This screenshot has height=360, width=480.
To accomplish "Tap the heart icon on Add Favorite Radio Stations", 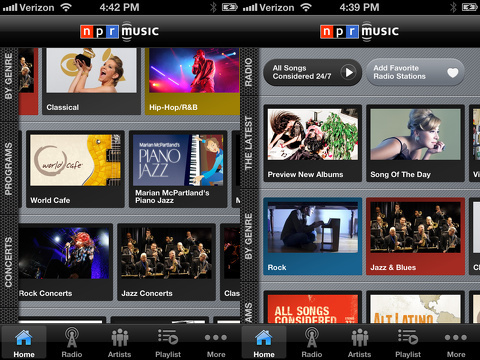I will pyautogui.click(x=452, y=72).
